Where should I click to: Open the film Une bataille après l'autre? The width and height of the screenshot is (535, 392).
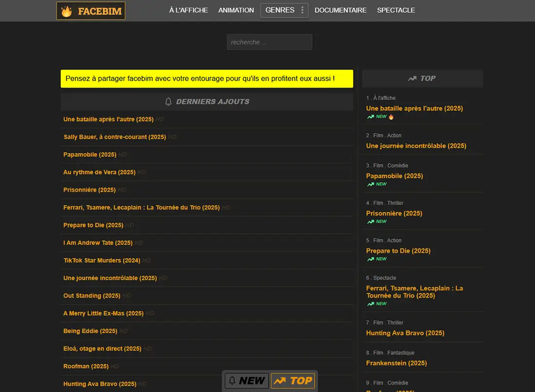(x=107, y=119)
